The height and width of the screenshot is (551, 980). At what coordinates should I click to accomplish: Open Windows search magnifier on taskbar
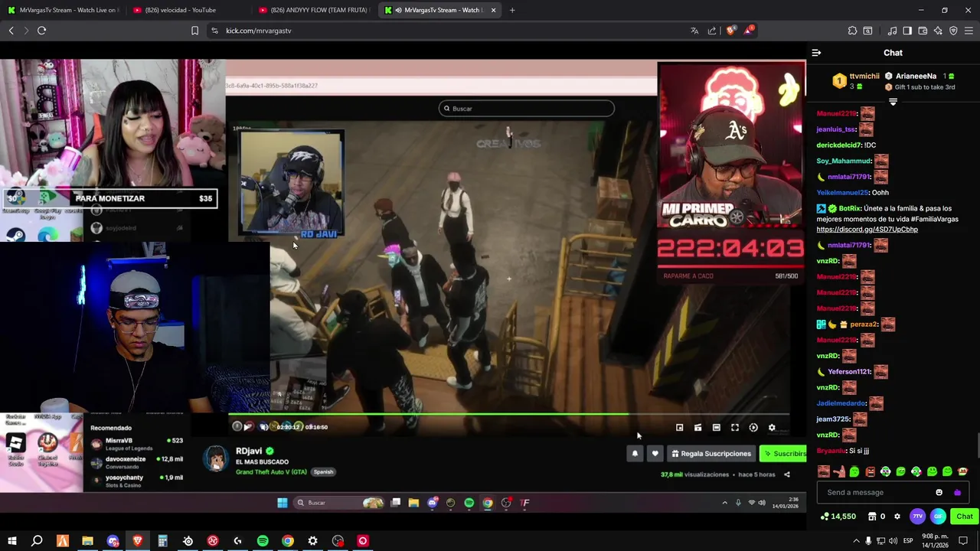pos(37,541)
